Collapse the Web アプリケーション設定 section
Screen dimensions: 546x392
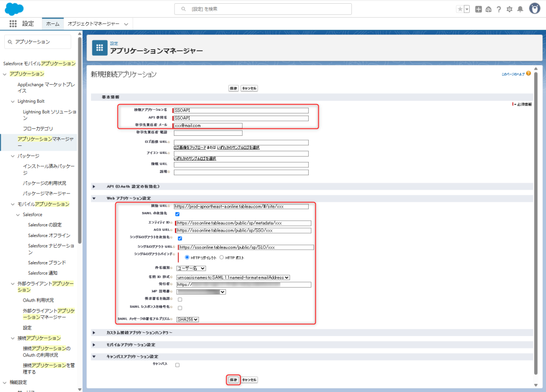click(94, 198)
